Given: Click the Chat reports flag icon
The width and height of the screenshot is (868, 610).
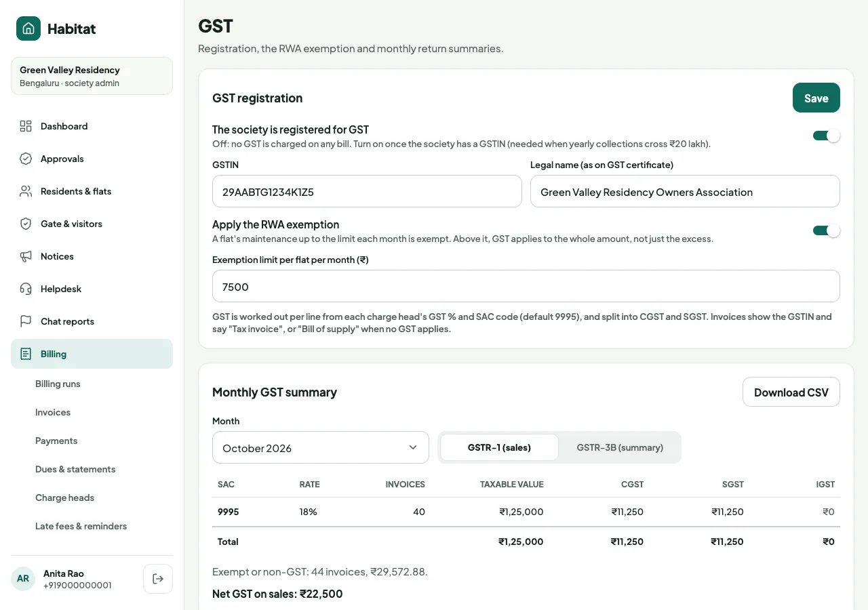Looking at the screenshot, I should [26, 321].
